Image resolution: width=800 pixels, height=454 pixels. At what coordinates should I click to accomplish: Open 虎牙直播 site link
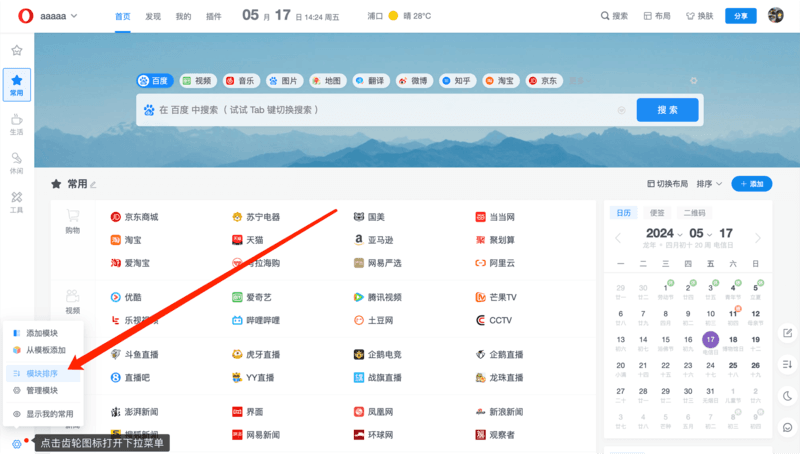click(256, 354)
